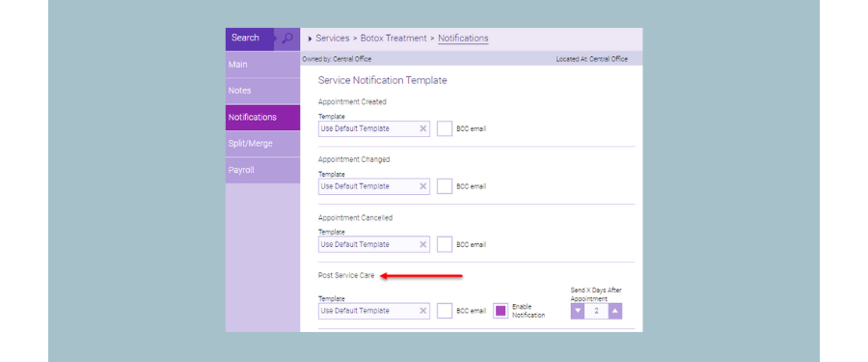
Task: Open the Main sidebar tab
Action: point(262,65)
